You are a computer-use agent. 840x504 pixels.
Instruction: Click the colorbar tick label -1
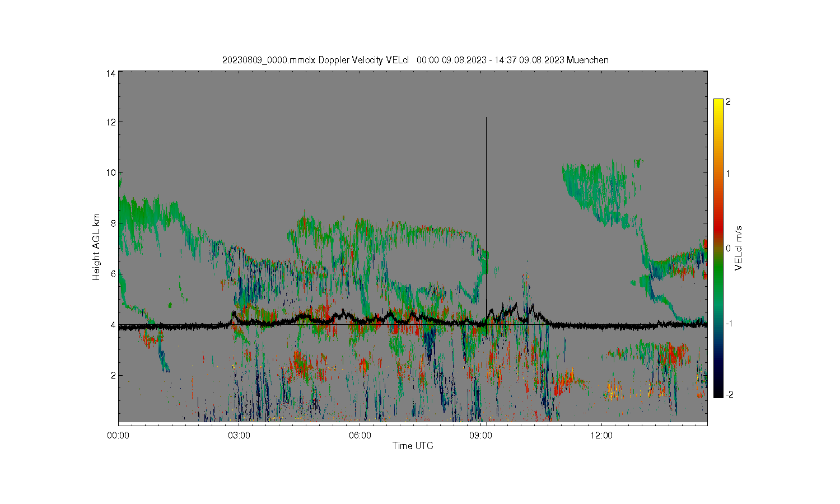[728, 324]
